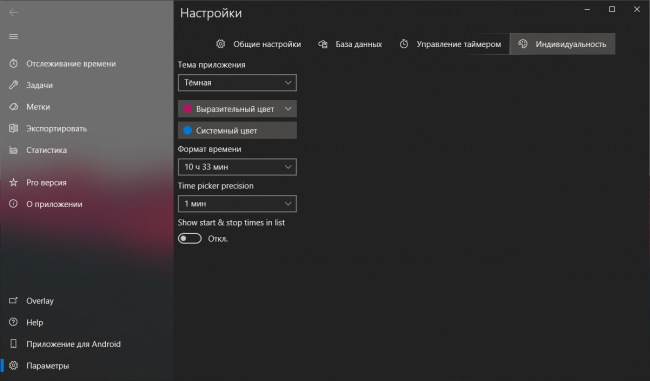Open Отслеживание времени in the sidebar
Image resolution: width=650 pixels, height=381 pixels.
pyautogui.click(x=87, y=63)
